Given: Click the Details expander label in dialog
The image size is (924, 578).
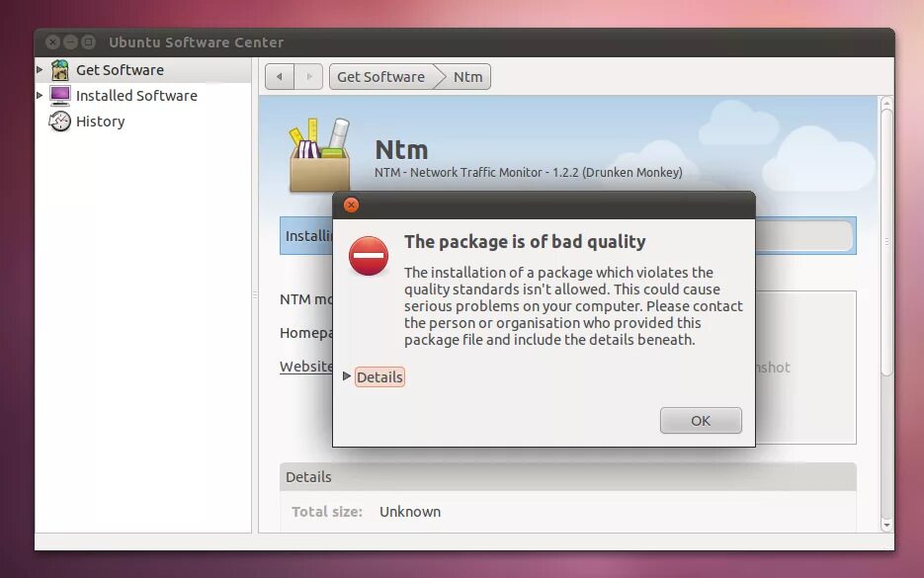Looking at the screenshot, I should [379, 377].
